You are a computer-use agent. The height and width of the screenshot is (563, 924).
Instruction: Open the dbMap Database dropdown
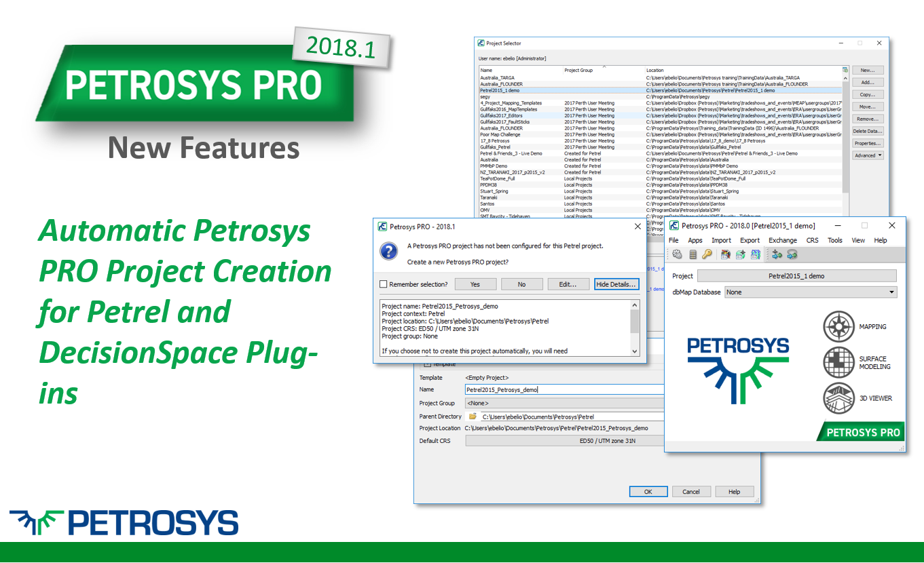[811, 292]
